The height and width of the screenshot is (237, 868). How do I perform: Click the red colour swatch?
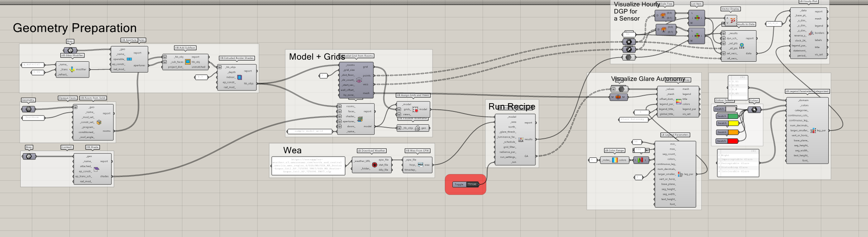click(732, 141)
